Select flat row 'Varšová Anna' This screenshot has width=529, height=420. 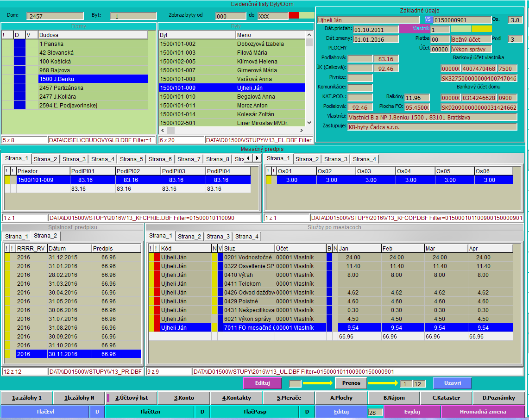(x=232, y=79)
